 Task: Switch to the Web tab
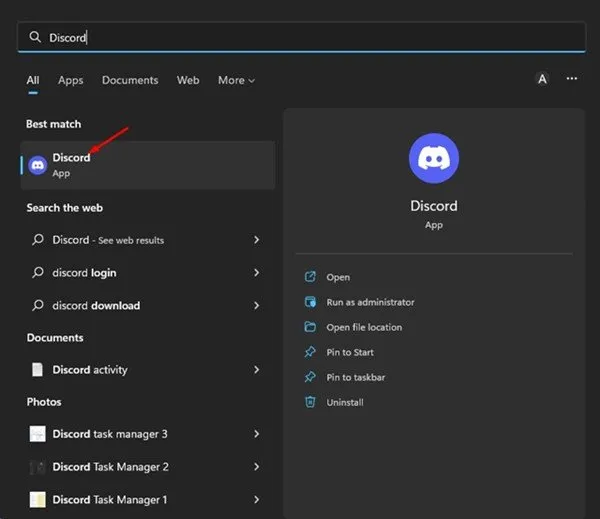pyautogui.click(x=188, y=80)
